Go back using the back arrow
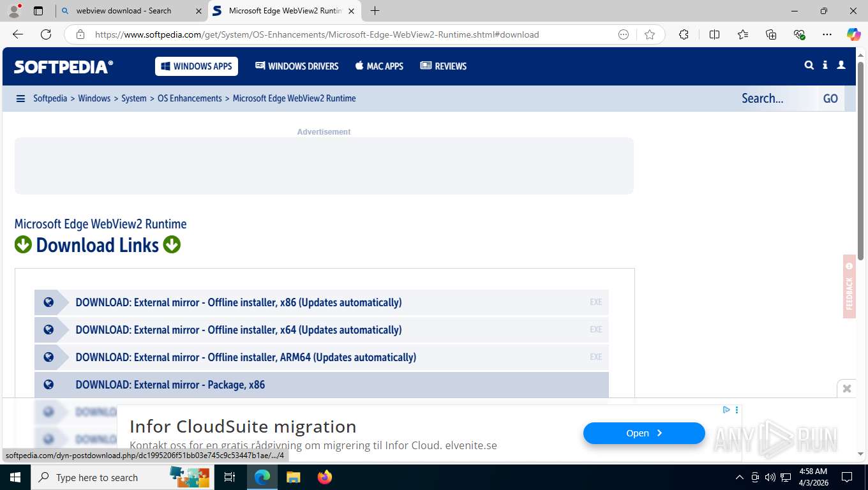The image size is (868, 490). [18, 34]
